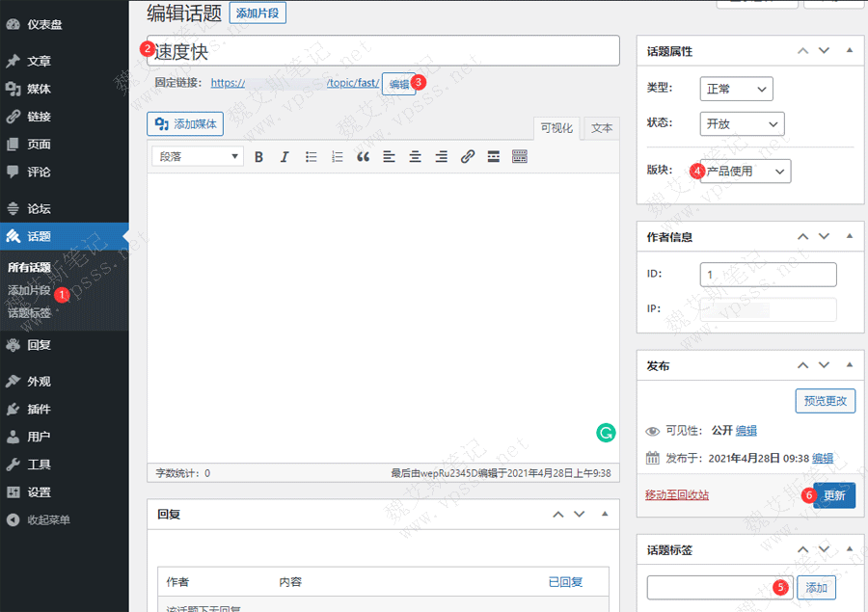Viewport: 868px width, 612px height.
Task: Insert or edit link icon
Action: pyautogui.click(x=468, y=157)
